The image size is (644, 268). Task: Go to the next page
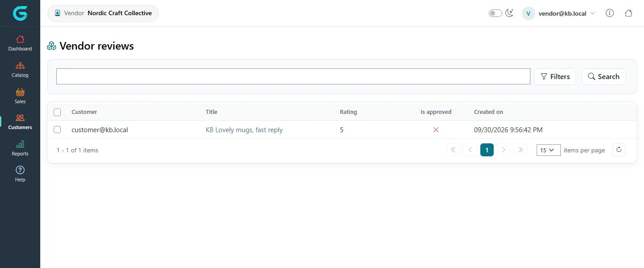(x=504, y=150)
